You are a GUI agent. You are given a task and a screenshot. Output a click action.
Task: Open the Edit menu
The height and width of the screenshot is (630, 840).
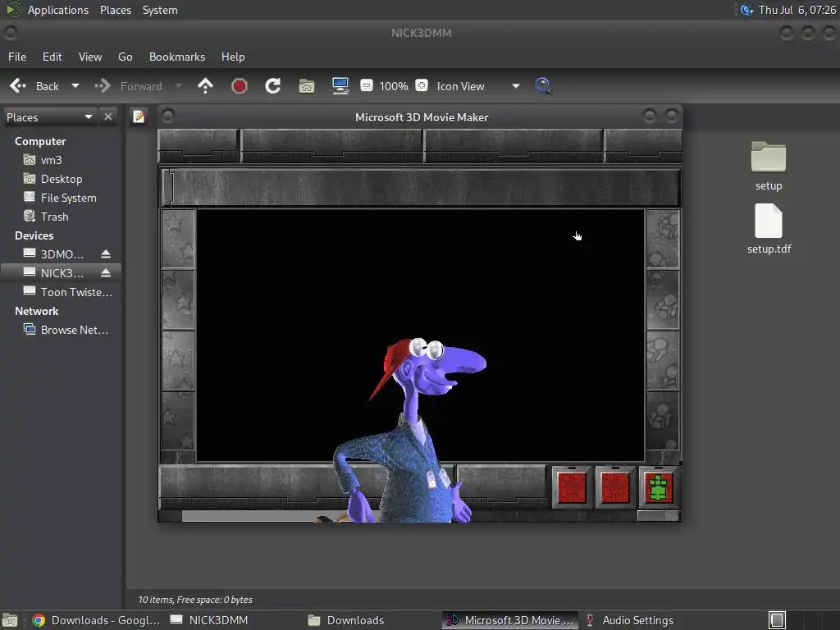(x=52, y=57)
